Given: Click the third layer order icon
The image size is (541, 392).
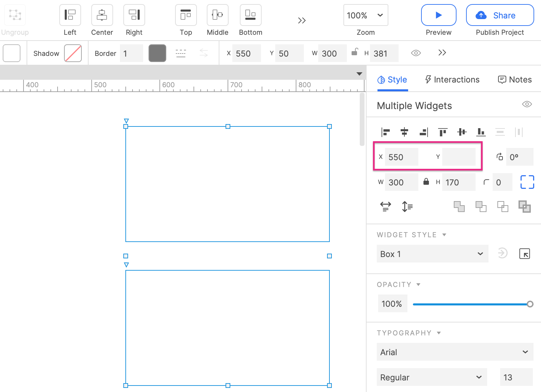Looking at the screenshot, I should click(503, 206).
